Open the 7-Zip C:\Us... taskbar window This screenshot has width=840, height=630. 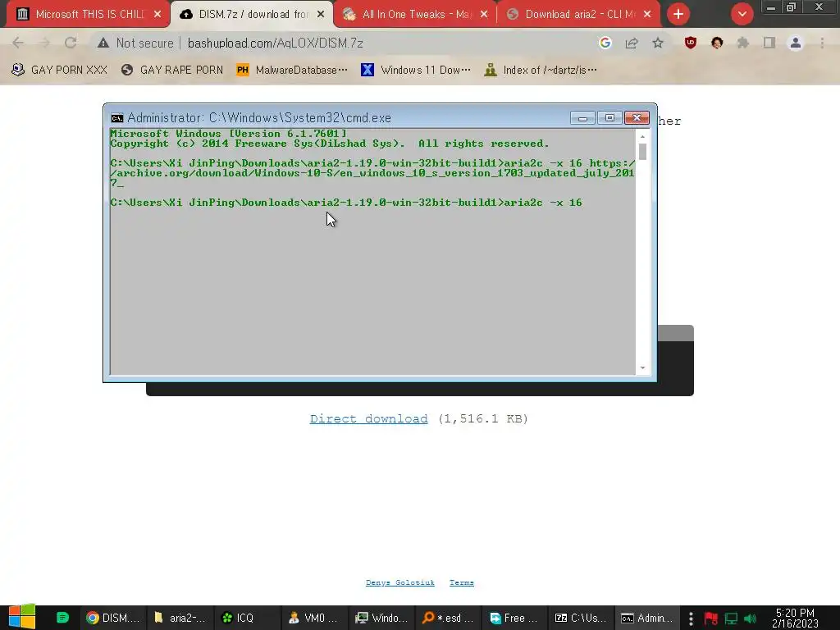[580, 618]
